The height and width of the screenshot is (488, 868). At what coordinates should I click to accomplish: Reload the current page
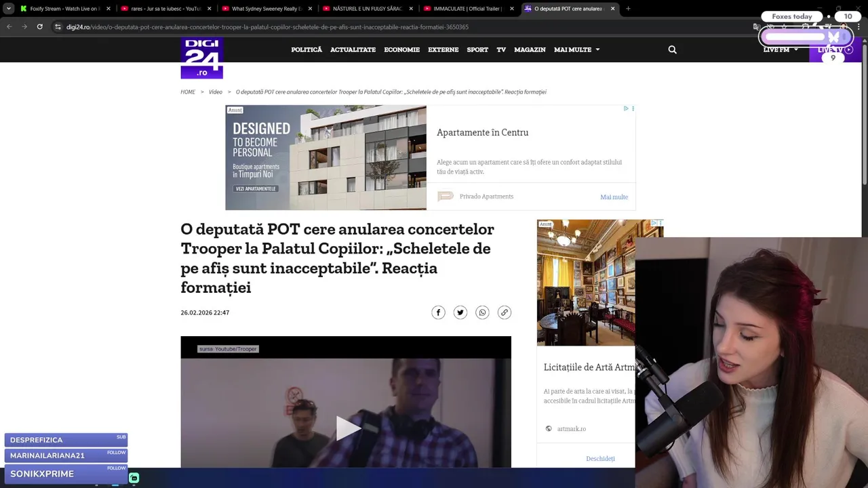point(40,26)
